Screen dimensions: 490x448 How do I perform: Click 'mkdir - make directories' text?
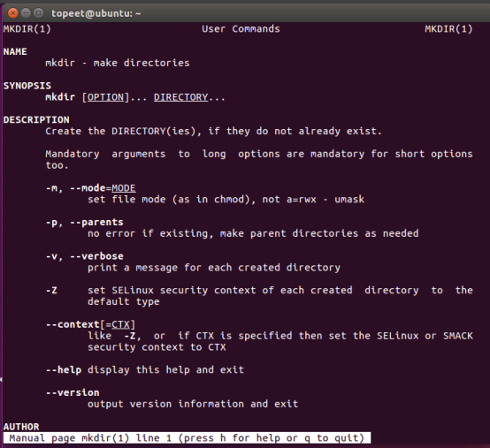click(118, 63)
